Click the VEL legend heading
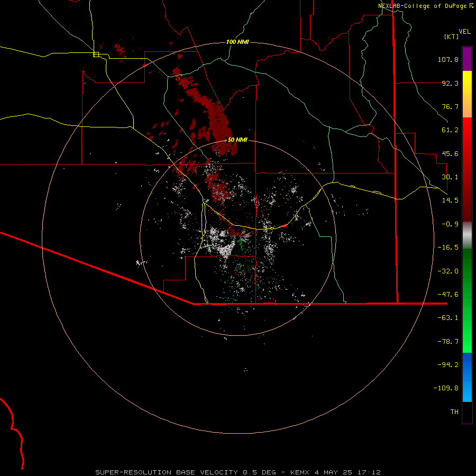 tap(464, 32)
